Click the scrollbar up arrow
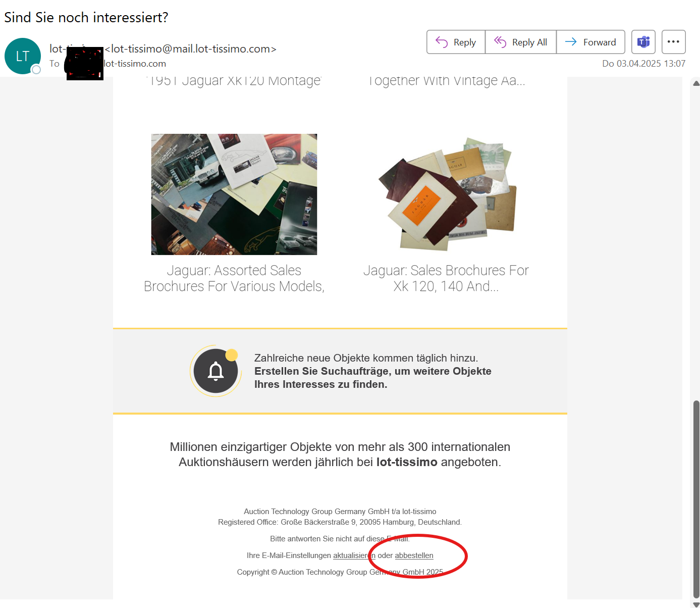 pos(696,83)
